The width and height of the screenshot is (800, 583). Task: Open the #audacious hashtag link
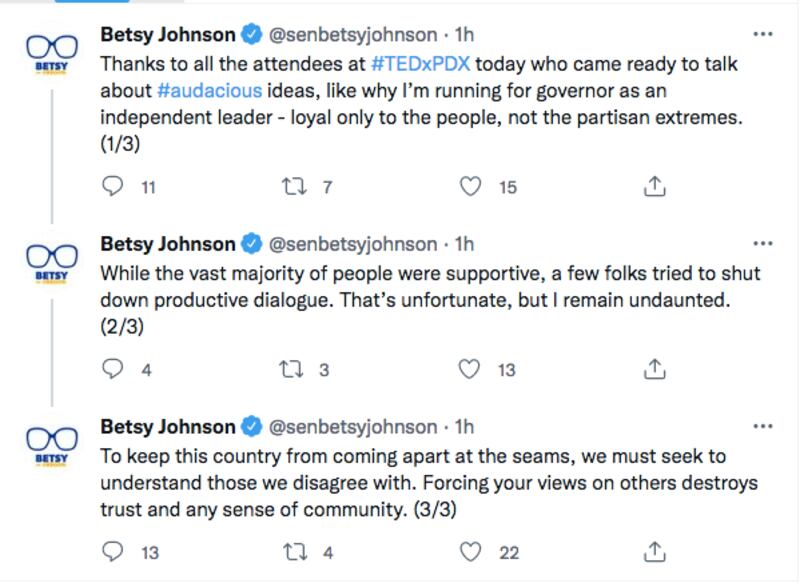click(x=210, y=90)
